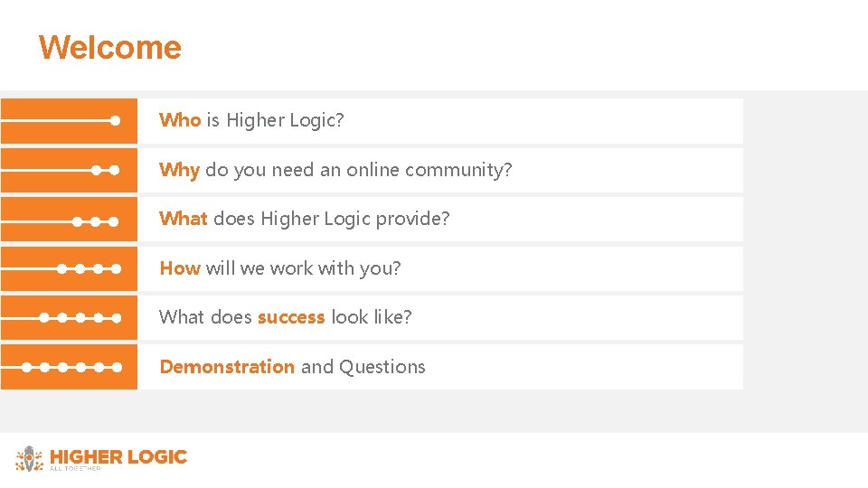Click the six-dot icon beside Demonstration row
Image resolution: width=868 pixels, height=488 pixels.
[x=72, y=368]
